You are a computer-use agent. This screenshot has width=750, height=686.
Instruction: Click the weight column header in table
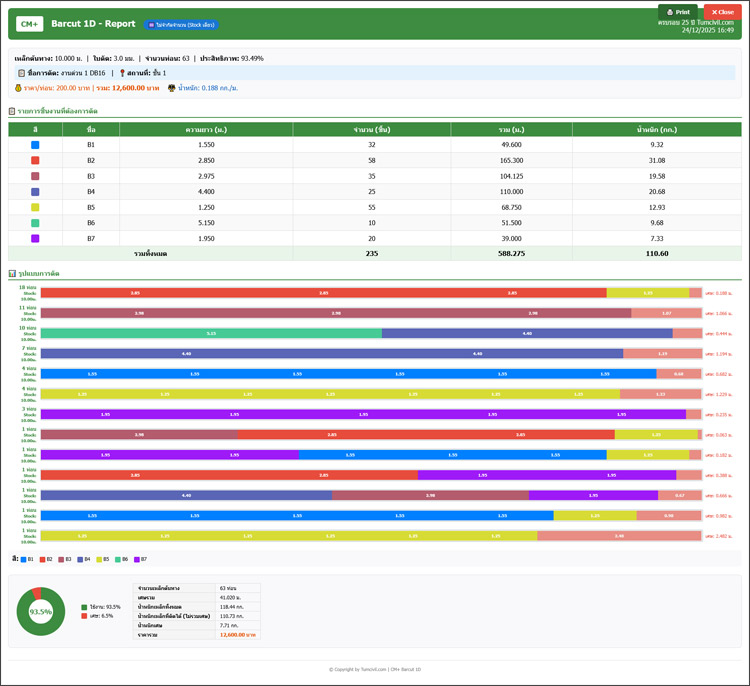[656, 129]
